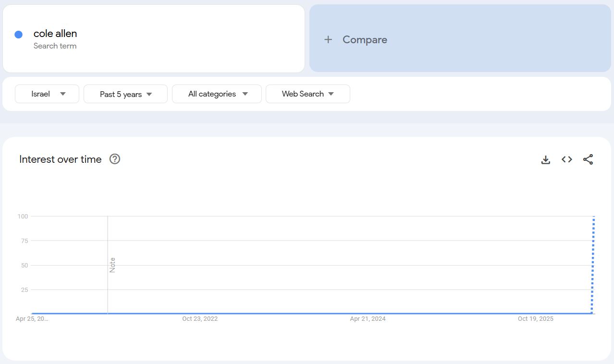Edit the cole allen search term
614x364 pixels.
(x=154, y=38)
